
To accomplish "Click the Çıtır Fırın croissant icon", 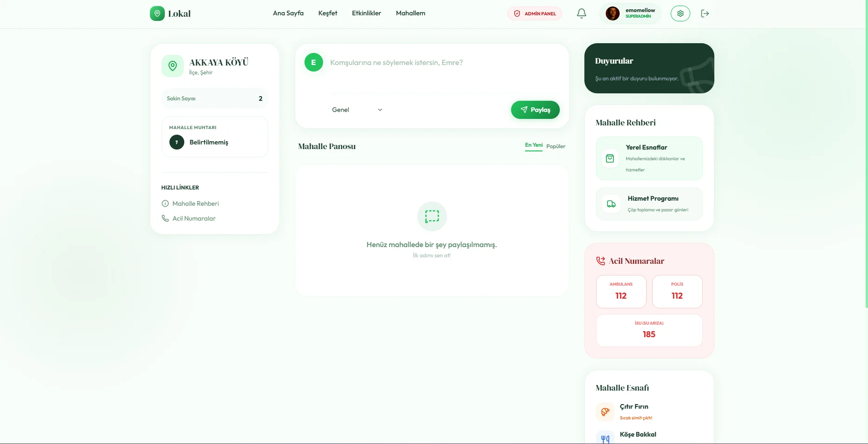I will tap(605, 412).
